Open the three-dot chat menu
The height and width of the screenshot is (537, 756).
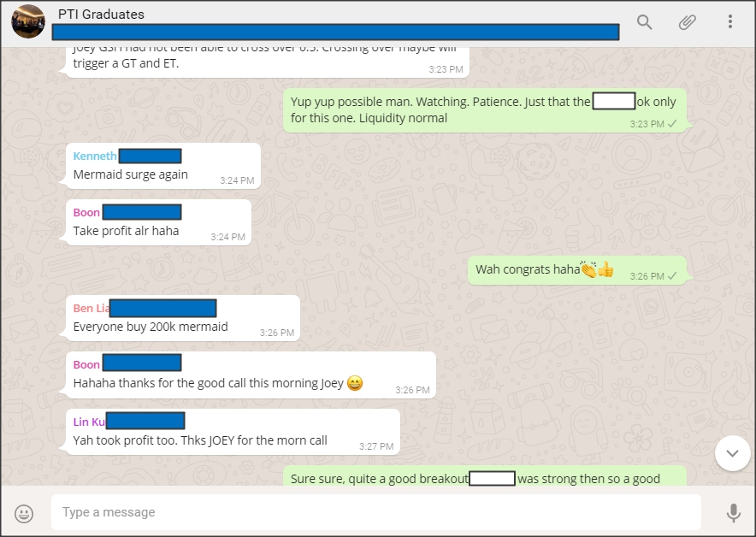coord(730,21)
